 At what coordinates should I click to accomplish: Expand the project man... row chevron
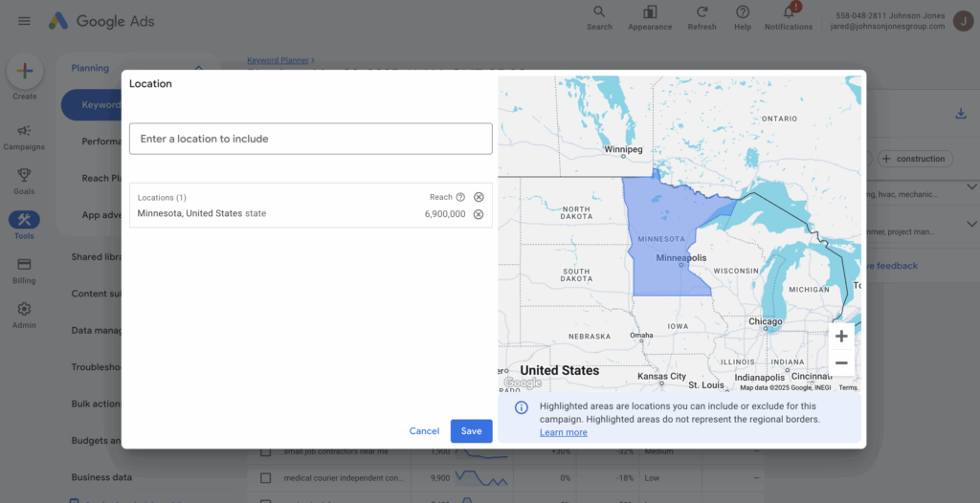972,224
